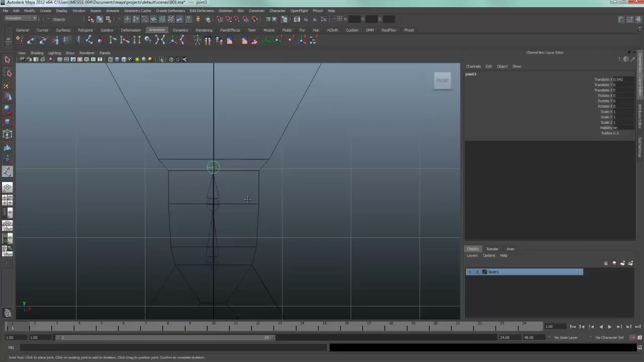Click the playback range slider bar

click(165, 337)
